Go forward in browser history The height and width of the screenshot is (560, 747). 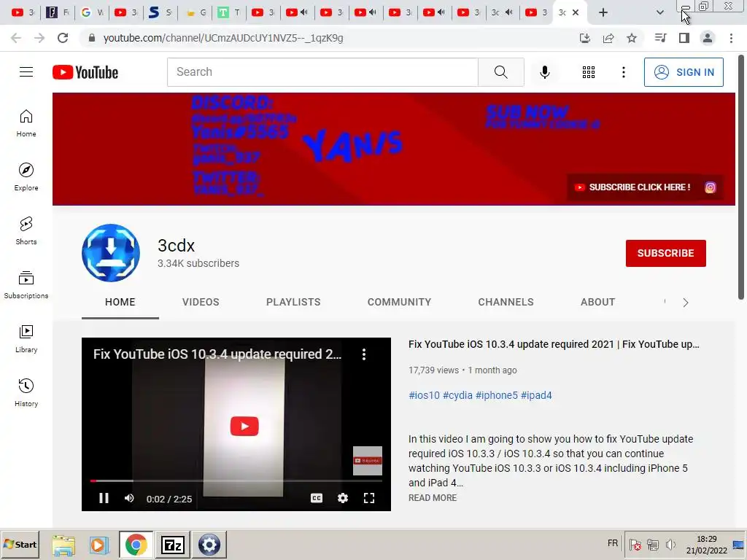point(39,38)
